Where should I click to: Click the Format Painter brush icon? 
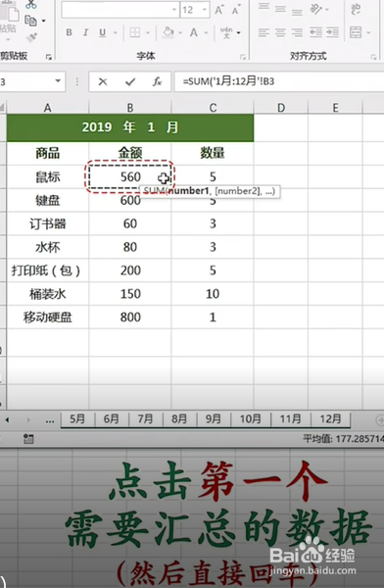point(32,37)
